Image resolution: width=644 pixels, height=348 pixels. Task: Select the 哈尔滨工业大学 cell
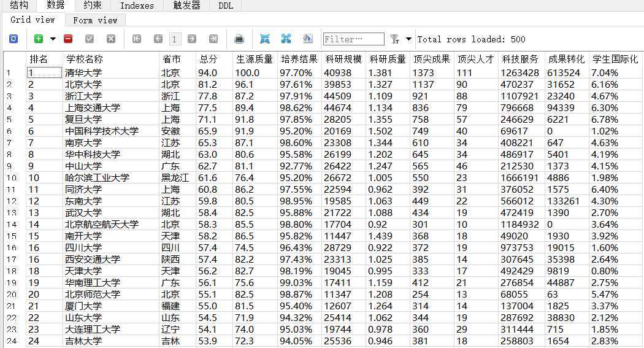[111, 178]
